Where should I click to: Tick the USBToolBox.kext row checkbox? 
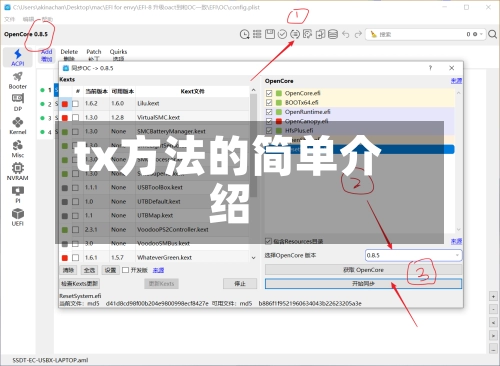coord(76,188)
